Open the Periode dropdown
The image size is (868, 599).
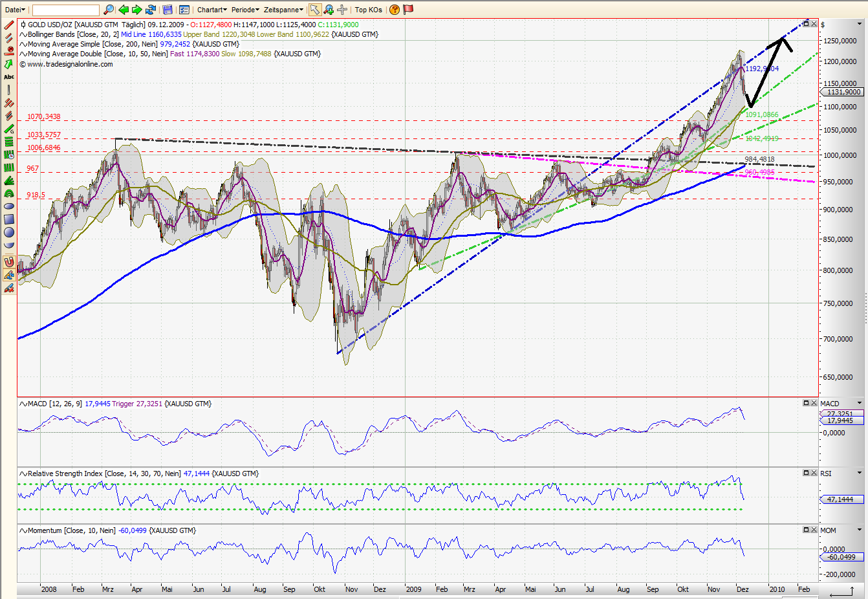(244, 10)
